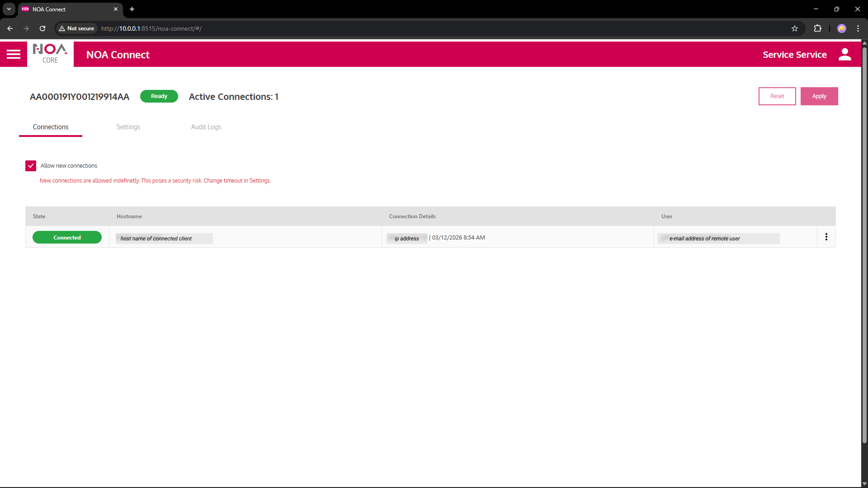The image size is (868, 488).
Task: Select the Connections tab
Action: [51, 127]
